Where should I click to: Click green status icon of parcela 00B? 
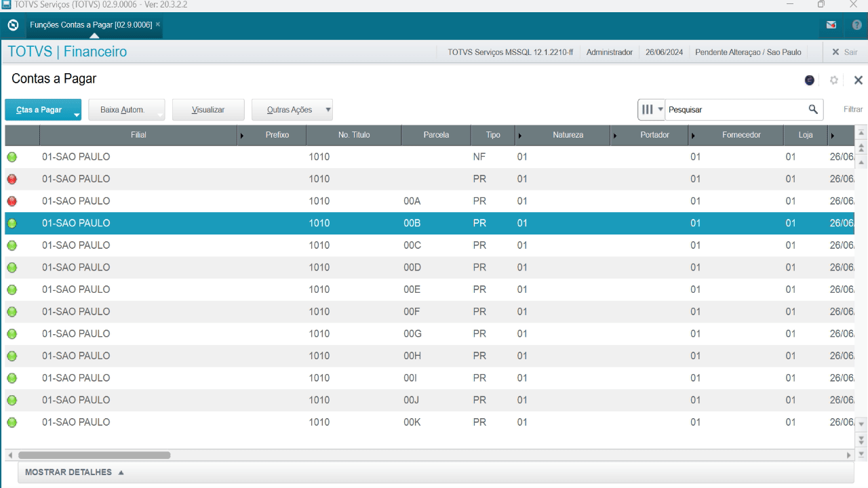click(x=12, y=224)
